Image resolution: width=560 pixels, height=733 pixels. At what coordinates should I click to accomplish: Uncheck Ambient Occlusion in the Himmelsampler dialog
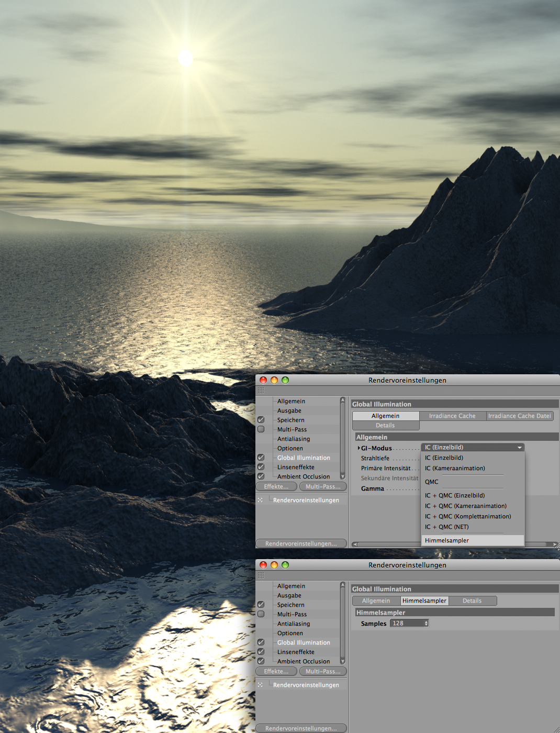pos(261,661)
